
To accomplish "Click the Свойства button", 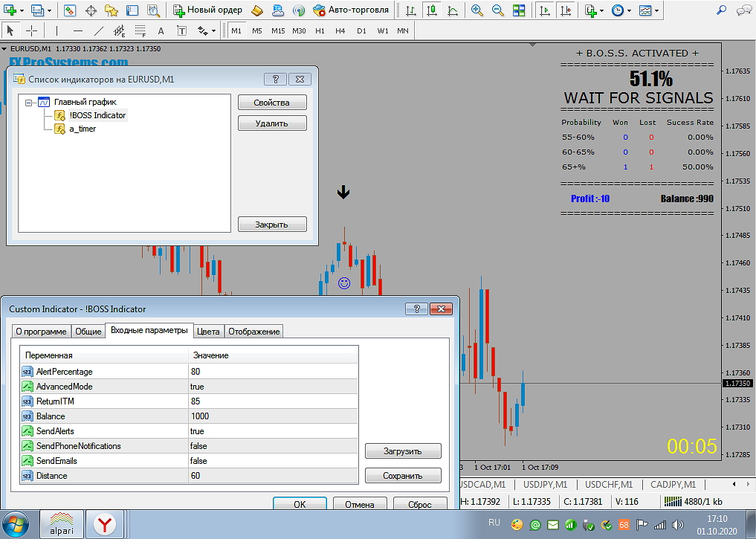I will tap(272, 102).
